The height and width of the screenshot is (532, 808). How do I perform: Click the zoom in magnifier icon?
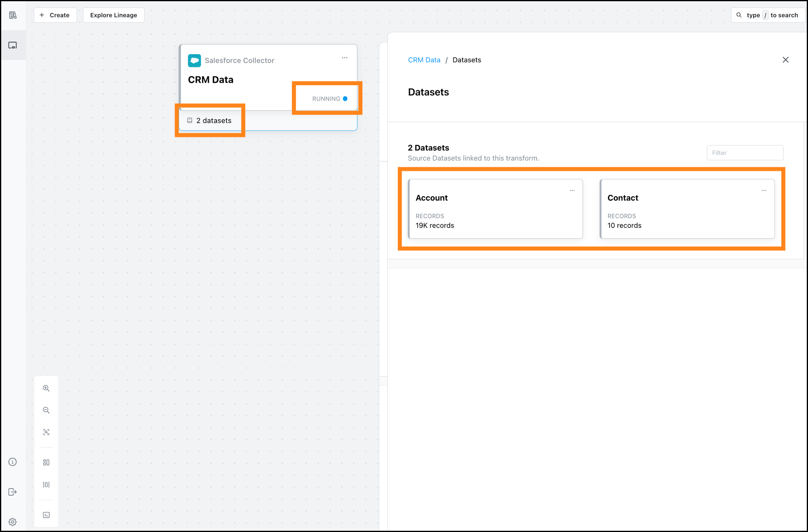(46, 388)
